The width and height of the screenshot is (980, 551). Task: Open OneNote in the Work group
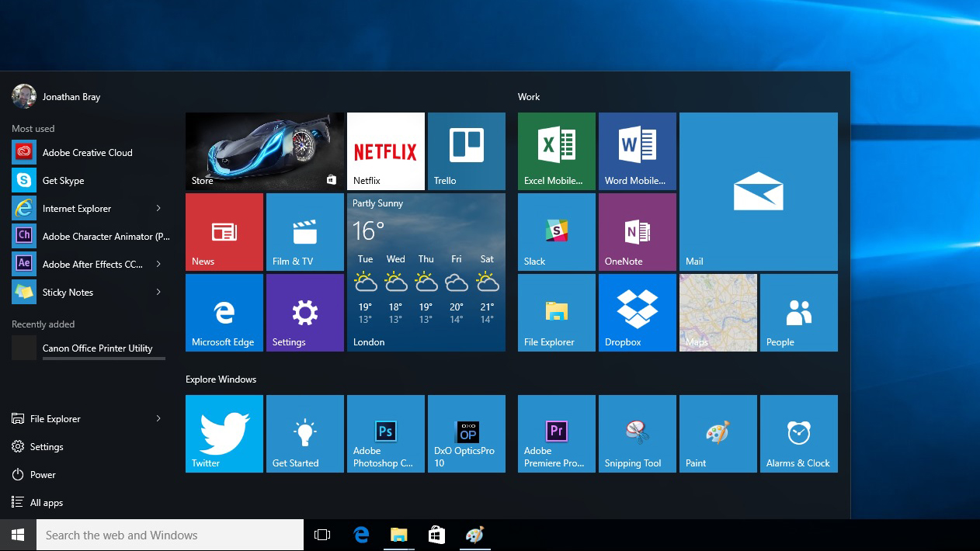(x=637, y=231)
